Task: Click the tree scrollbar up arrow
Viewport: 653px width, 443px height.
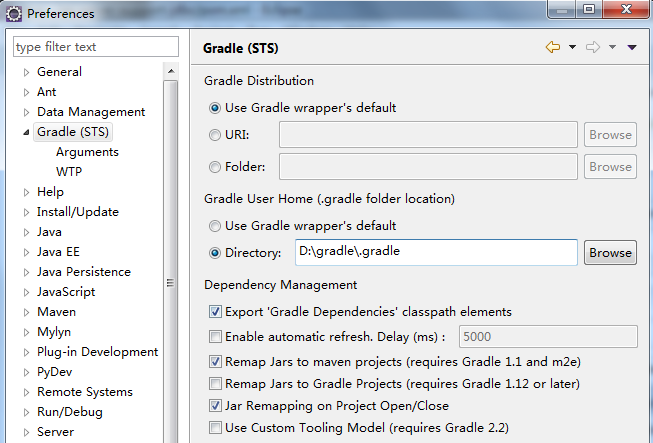Action: [171, 71]
